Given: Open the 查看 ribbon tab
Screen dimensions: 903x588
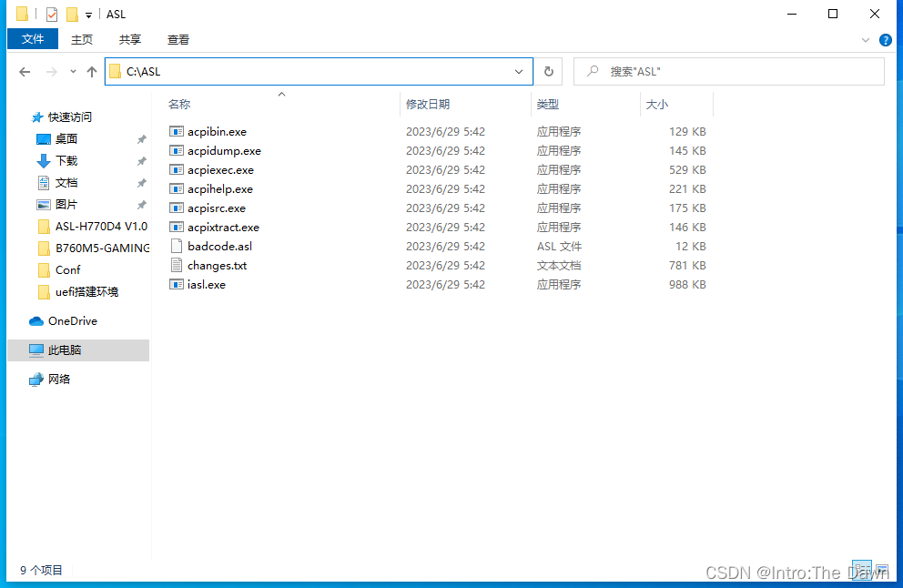Looking at the screenshot, I should pos(178,39).
